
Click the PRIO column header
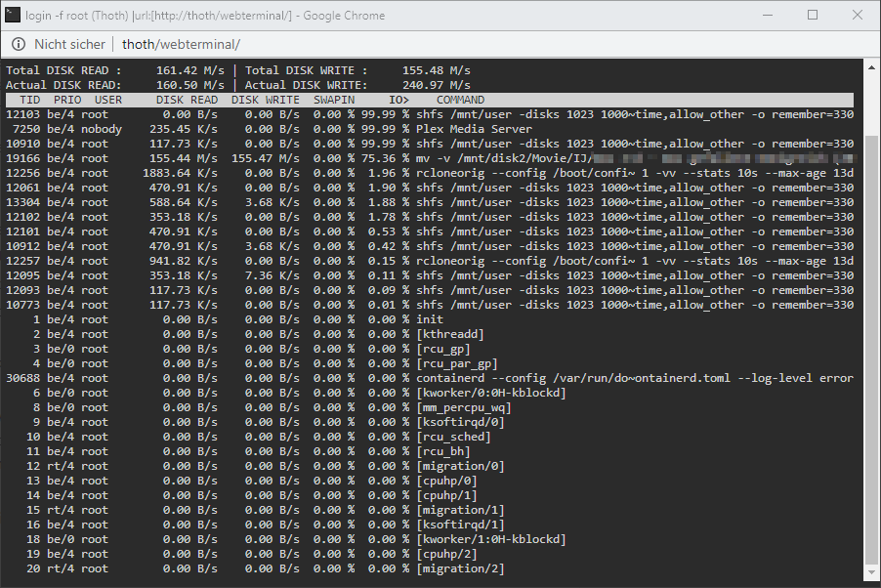[67, 100]
